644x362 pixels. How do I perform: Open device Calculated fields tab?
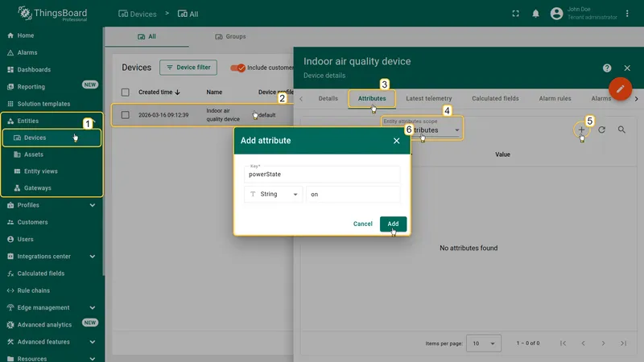pyautogui.click(x=495, y=98)
